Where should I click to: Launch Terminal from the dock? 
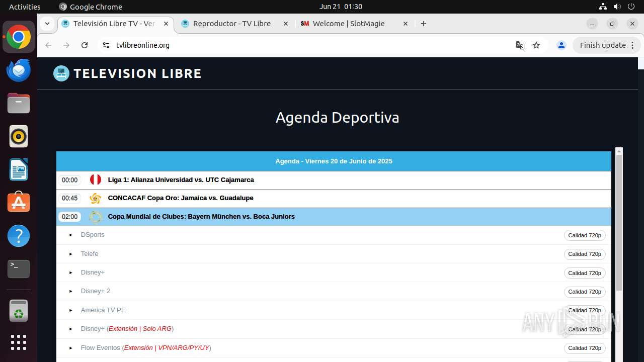(19, 269)
